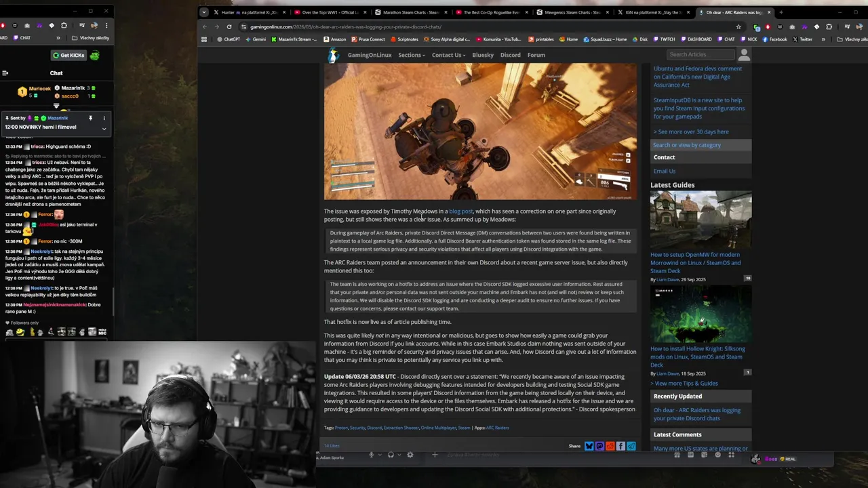
Task: Open the ARC Raiders app link
Action: (x=497, y=428)
